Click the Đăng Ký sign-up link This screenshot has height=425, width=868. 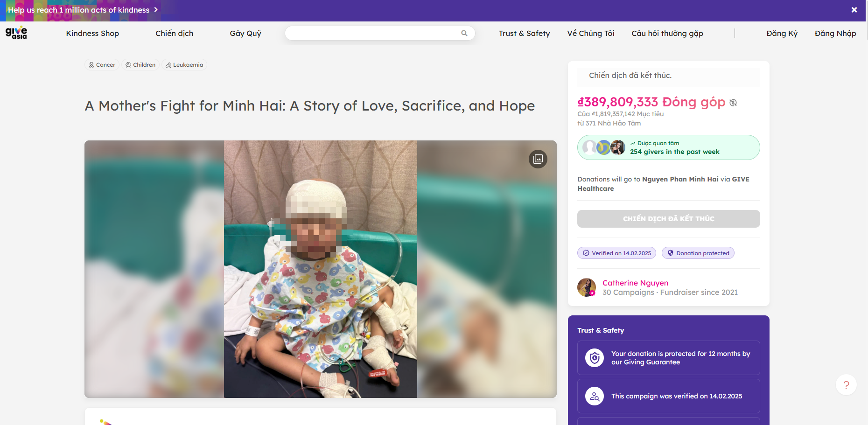[782, 33]
